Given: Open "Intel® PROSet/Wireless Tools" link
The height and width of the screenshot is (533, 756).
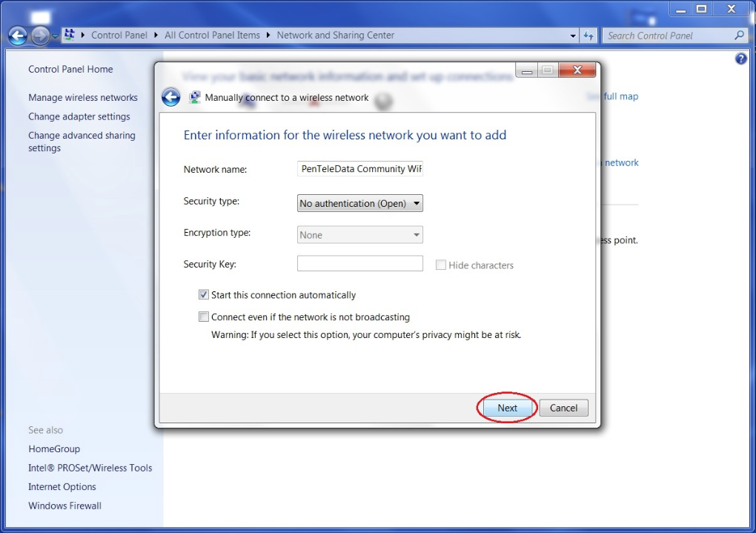Looking at the screenshot, I should tap(90, 468).
